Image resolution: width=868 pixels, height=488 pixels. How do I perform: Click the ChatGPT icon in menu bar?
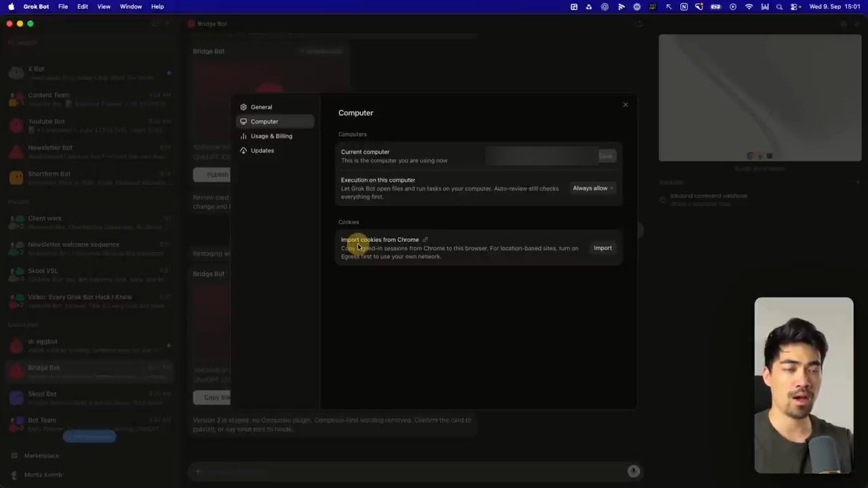tap(604, 6)
